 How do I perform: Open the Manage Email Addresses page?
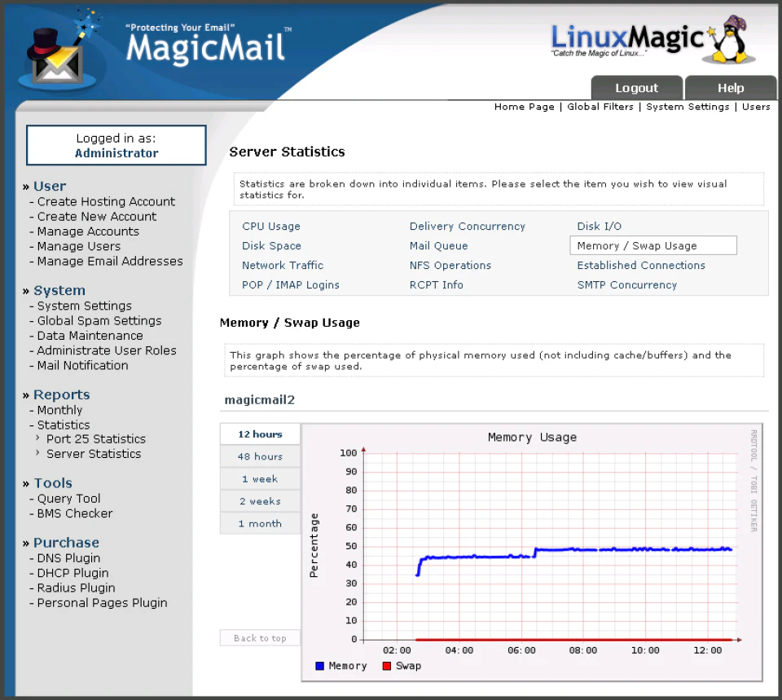click(x=108, y=261)
